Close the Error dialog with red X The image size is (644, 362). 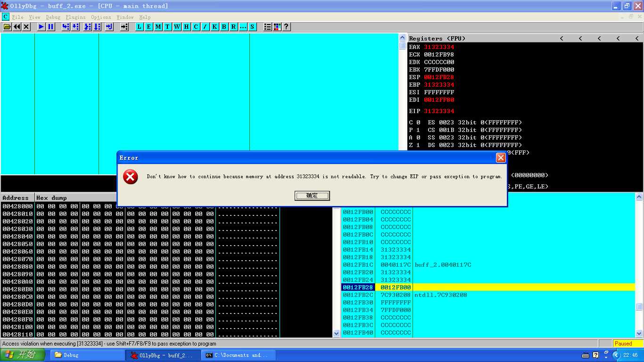tap(501, 158)
